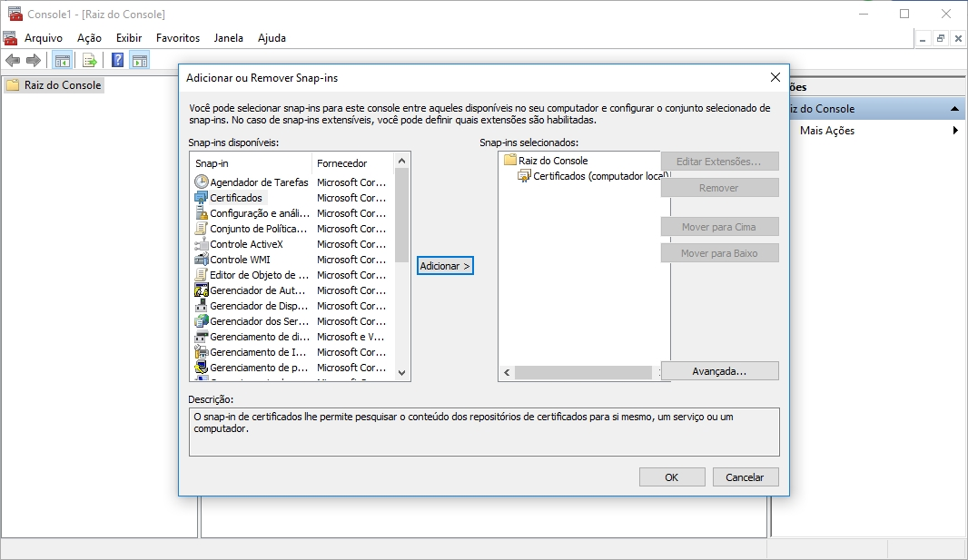Viewport: 968px width, 560px height.
Task: Click the Raiz do Console folder icon in the selected snap-ins list
Action: [510, 161]
